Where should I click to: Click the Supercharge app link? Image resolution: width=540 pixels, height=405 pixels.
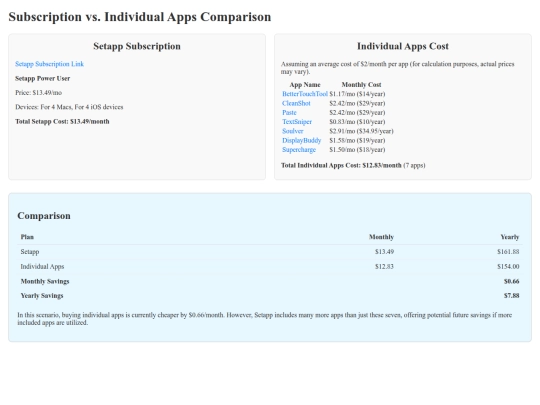point(299,149)
